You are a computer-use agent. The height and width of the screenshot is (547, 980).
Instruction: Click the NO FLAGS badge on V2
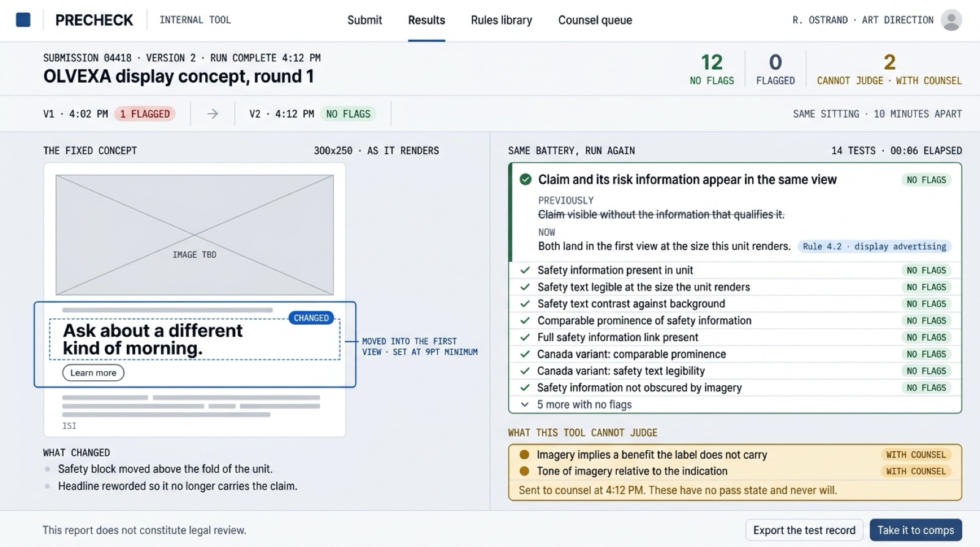coord(348,114)
